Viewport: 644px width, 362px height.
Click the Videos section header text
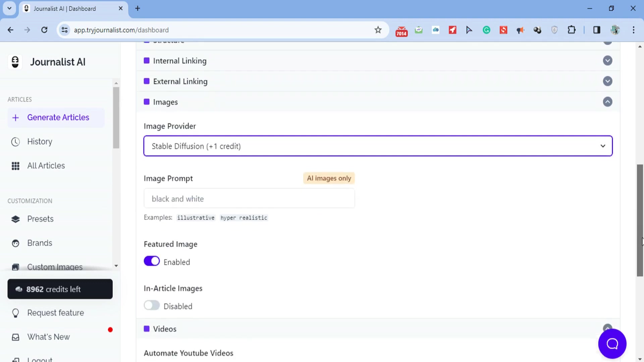coord(165,329)
